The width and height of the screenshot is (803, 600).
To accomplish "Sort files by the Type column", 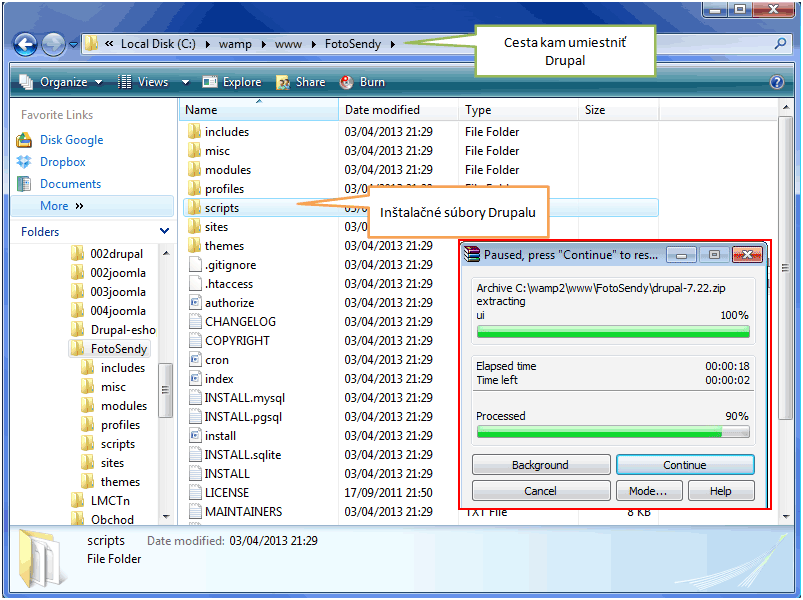I will tap(518, 110).
